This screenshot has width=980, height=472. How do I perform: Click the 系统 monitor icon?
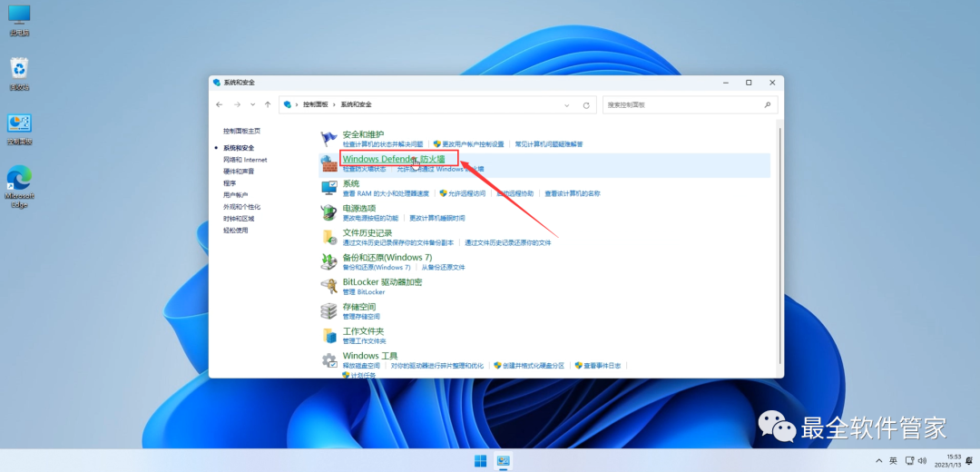pos(328,188)
